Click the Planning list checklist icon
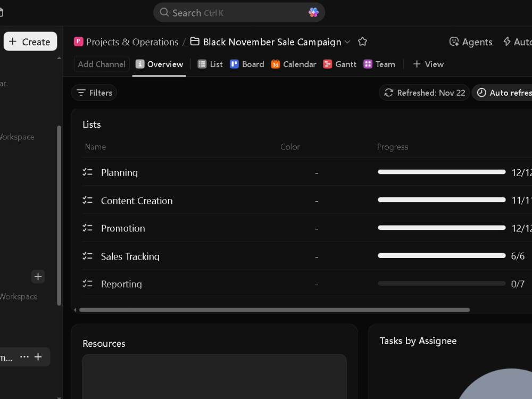Viewport: 532px width, 399px height. point(88,172)
